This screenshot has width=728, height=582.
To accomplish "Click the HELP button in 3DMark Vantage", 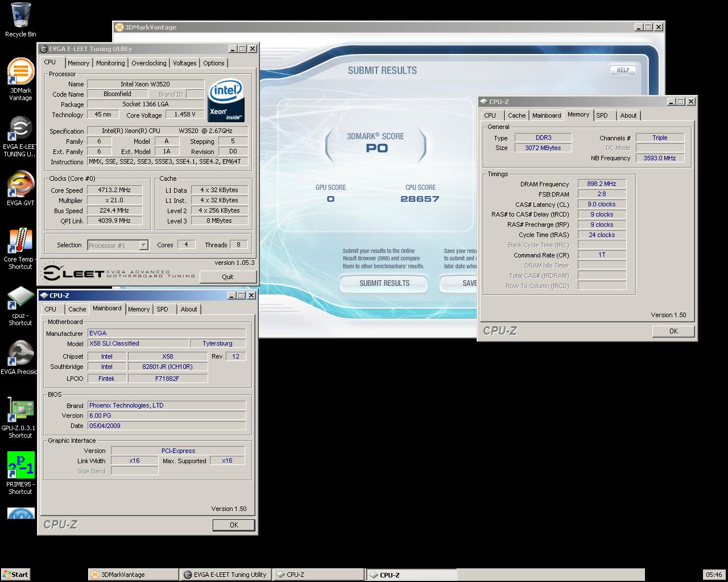I will point(623,70).
